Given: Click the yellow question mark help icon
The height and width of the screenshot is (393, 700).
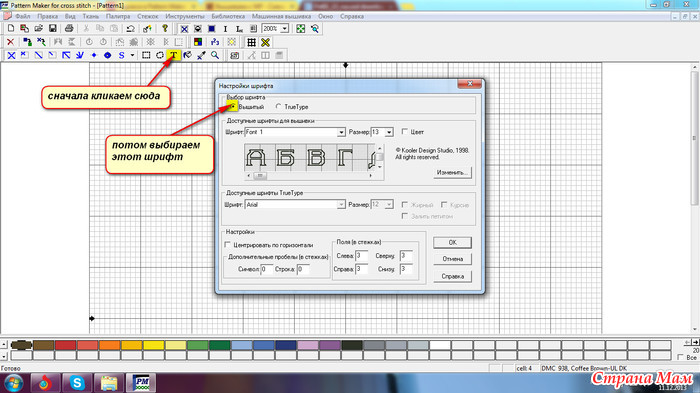Looking at the screenshot, I should [x=165, y=29].
